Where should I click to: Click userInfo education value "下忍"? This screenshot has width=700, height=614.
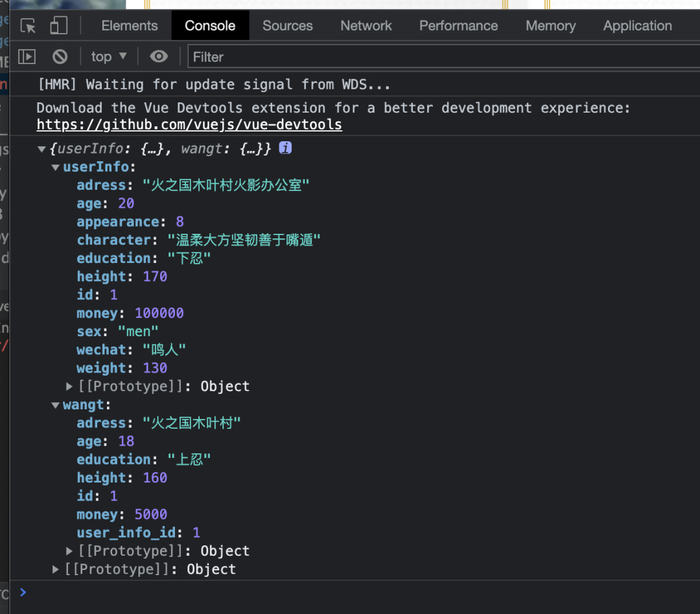[189, 258]
